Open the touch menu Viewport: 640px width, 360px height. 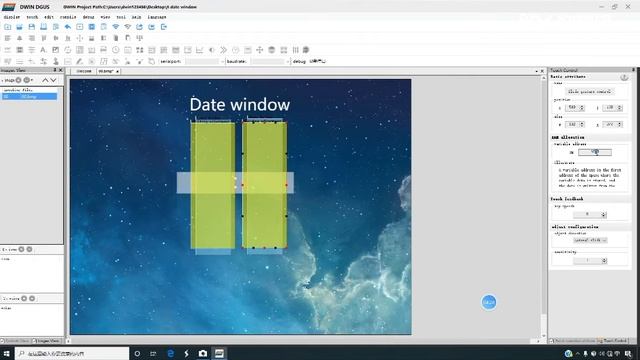[32, 17]
